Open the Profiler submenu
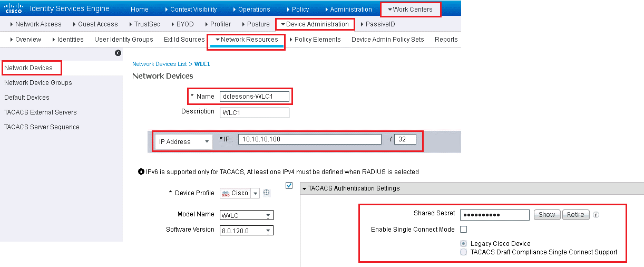Image resolution: width=644 pixels, height=267 pixels. [x=218, y=24]
